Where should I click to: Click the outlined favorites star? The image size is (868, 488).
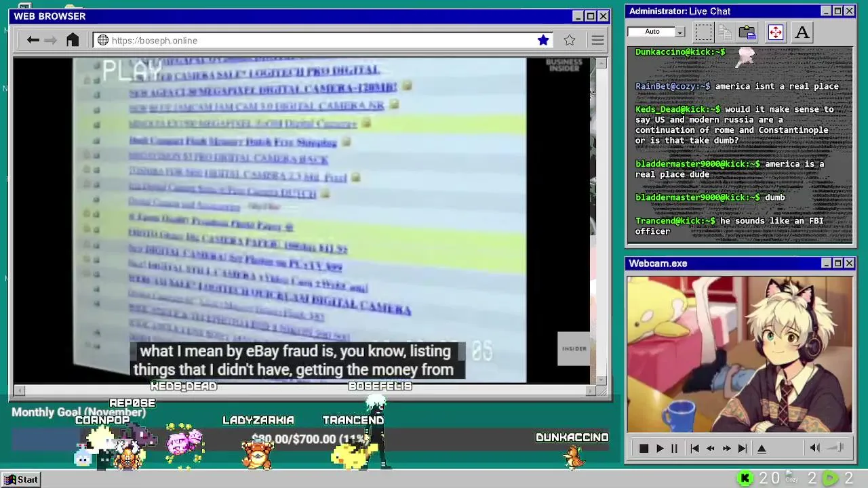[x=570, y=40]
